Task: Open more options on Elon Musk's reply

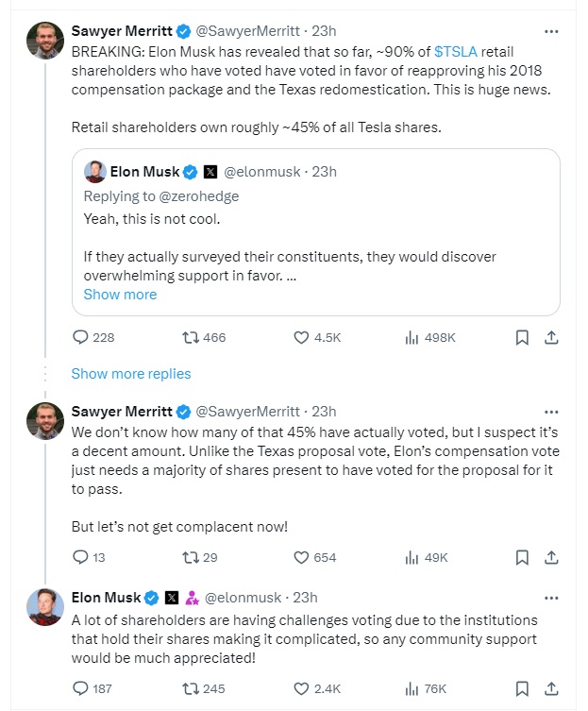Action: [552, 598]
